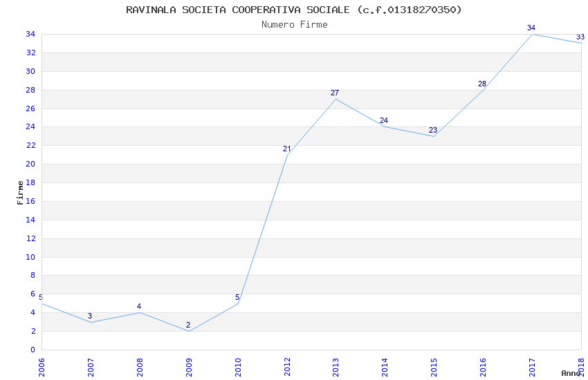Click the data label 23 for 2015
Image resolution: width=588 pixels, height=380 pixels.
pyautogui.click(x=433, y=130)
